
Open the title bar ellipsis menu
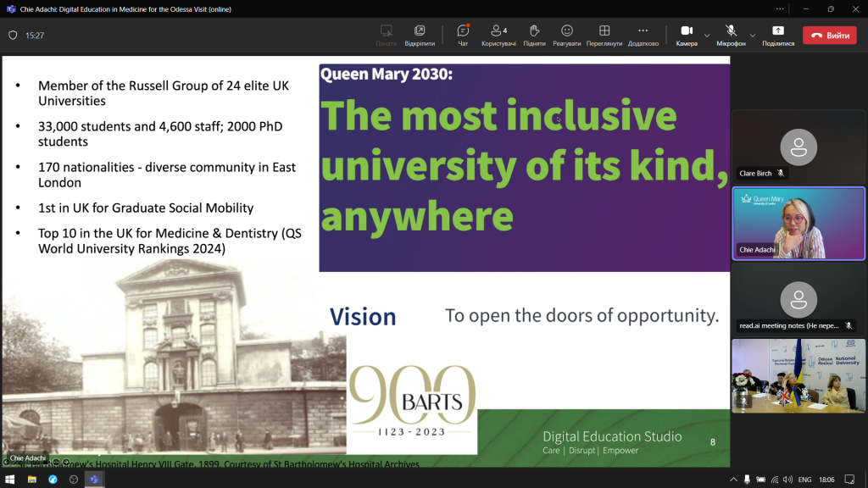coord(780,8)
